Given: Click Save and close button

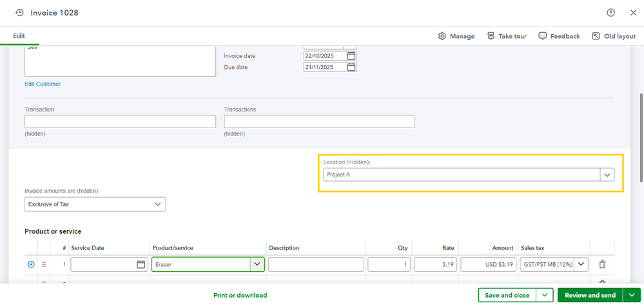Looking at the screenshot, I should [x=507, y=295].
